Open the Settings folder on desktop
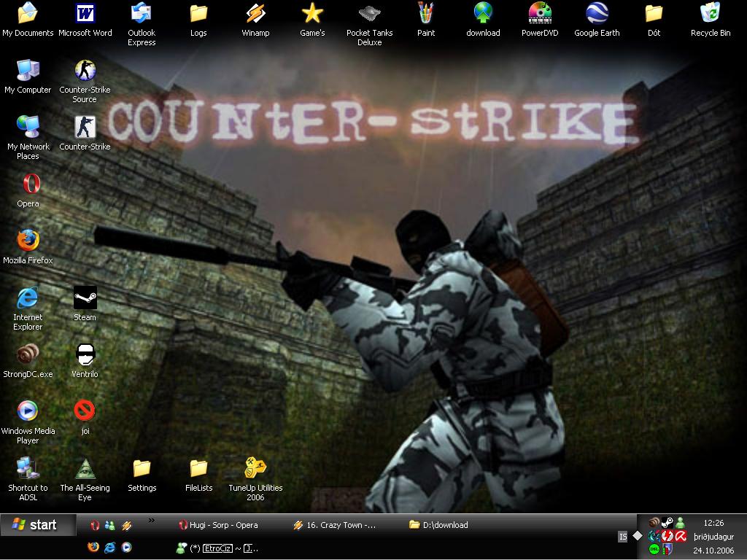 click(142, 475)
